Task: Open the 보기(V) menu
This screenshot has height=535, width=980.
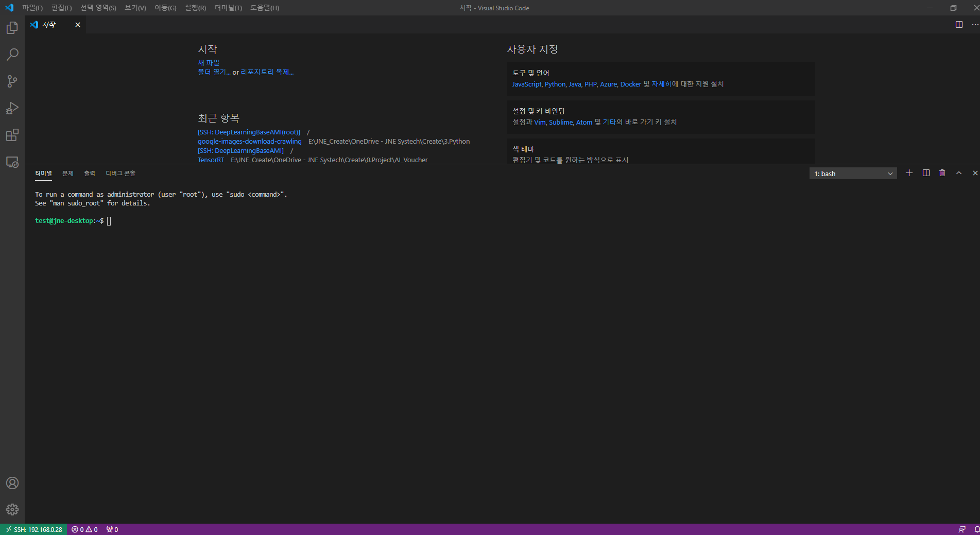Action: (135, 8)
